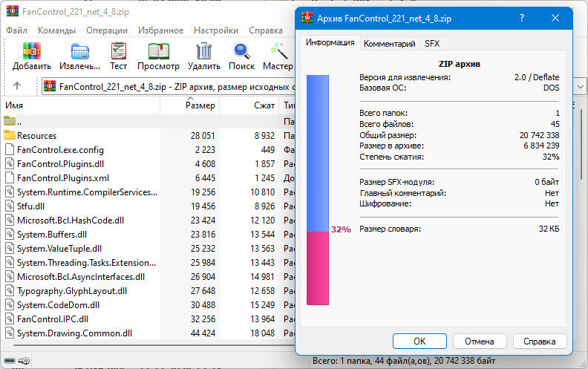Open the Команды menu
588x369 pixels.
(56, 30)
